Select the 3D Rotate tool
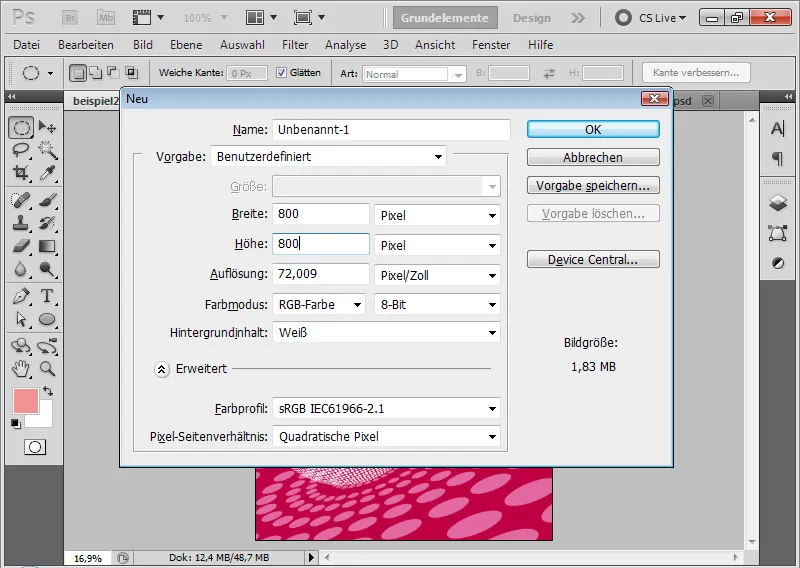The width and height of the screenshot is (800, 568). (x=21, y=346)
